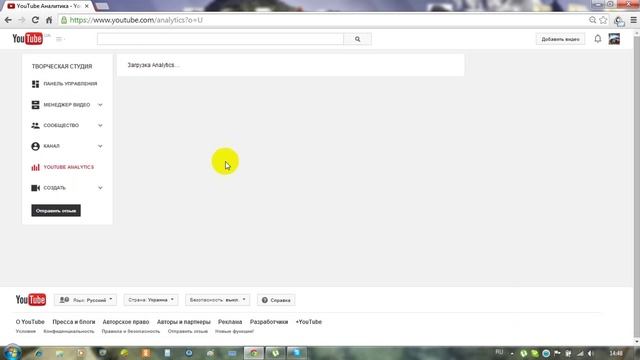Expand the Канал section
640x360 pixels.
[x=100, y=146]
